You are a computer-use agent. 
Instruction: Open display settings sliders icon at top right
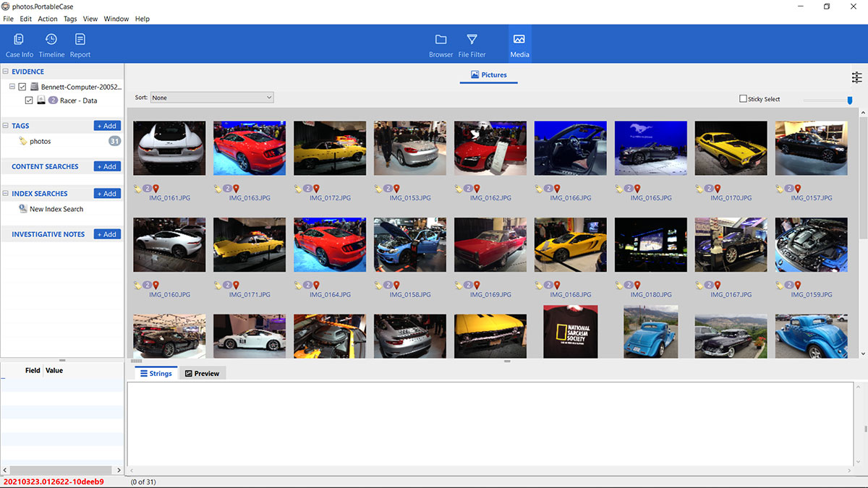856,77
